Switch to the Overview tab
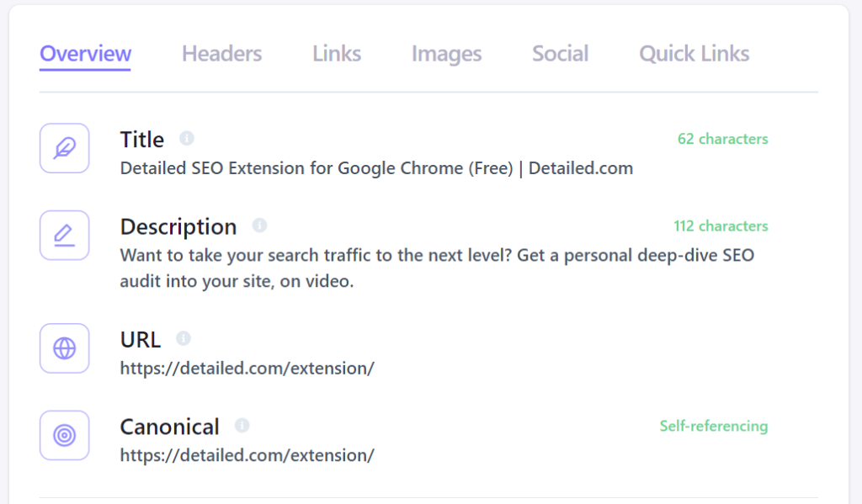Image resolution: width=862 pixels, height=504 pixels. tap(85, 54)
